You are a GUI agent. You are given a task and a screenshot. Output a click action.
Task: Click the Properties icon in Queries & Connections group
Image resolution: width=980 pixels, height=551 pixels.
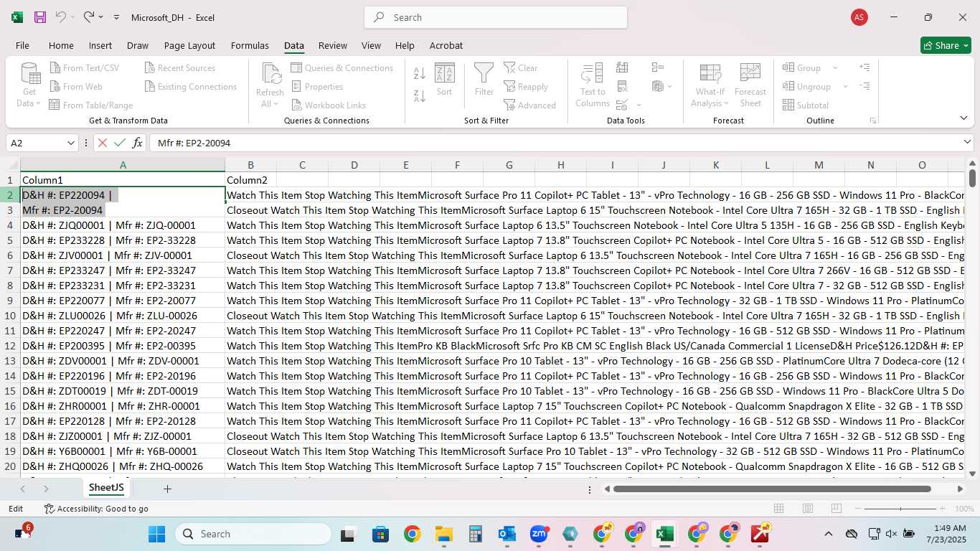pos(296,87)
